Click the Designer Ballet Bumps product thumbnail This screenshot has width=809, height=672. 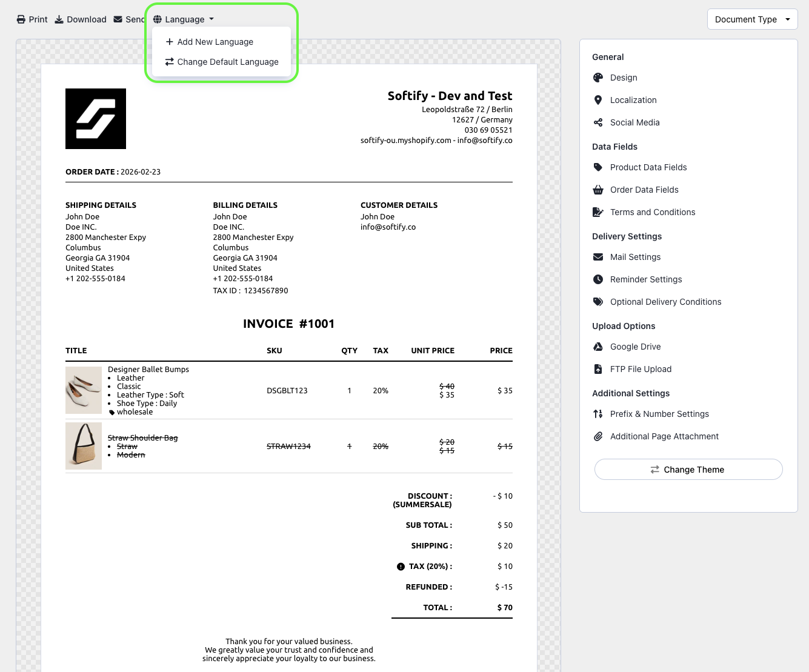pyautogui.click(x=84, y=390)
